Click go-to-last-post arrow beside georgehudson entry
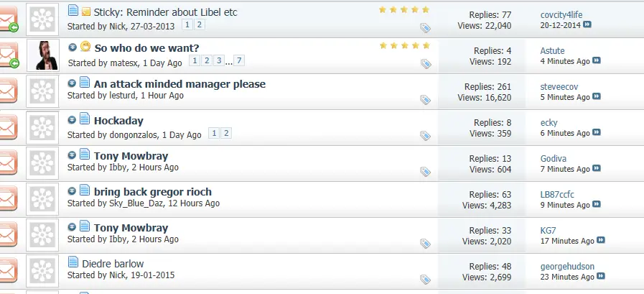 600,276
